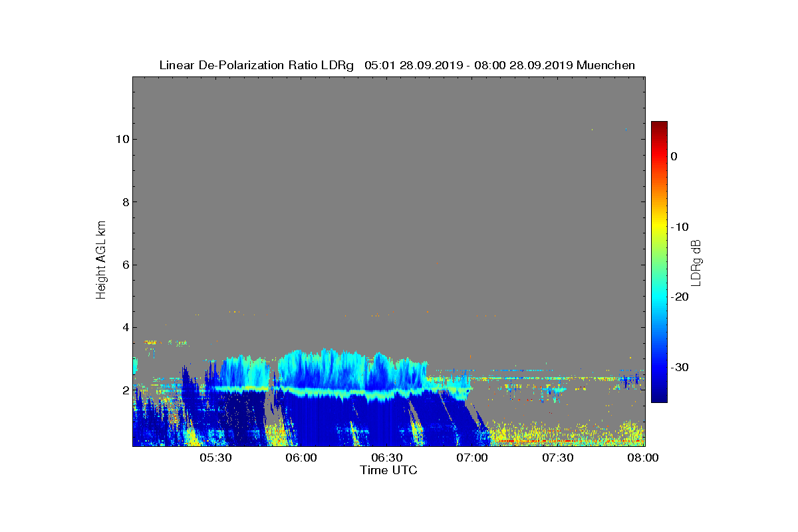Screen dimensions: 798x532
Task: Click the 6 km height tick label
Action: [124, 265]
